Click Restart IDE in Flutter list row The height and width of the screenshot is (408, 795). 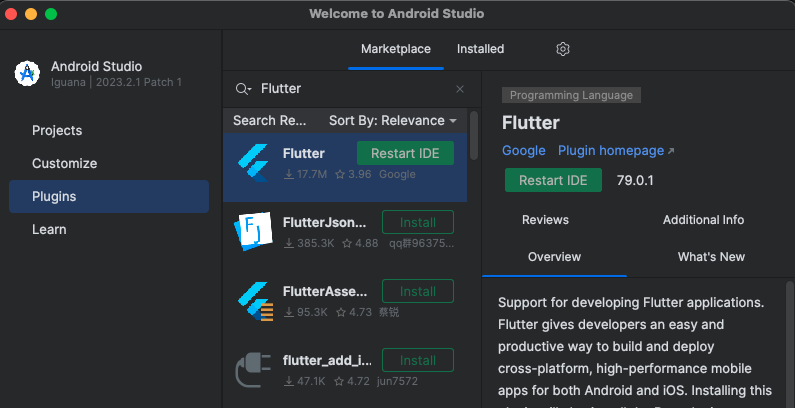click(x=405, y=154)
